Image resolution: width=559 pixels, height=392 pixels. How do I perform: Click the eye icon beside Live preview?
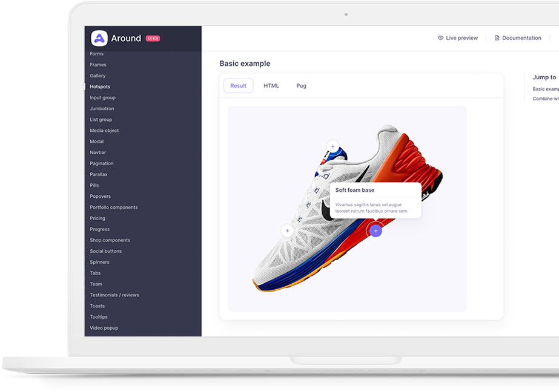pyautogui.click(x=441, y=38)
